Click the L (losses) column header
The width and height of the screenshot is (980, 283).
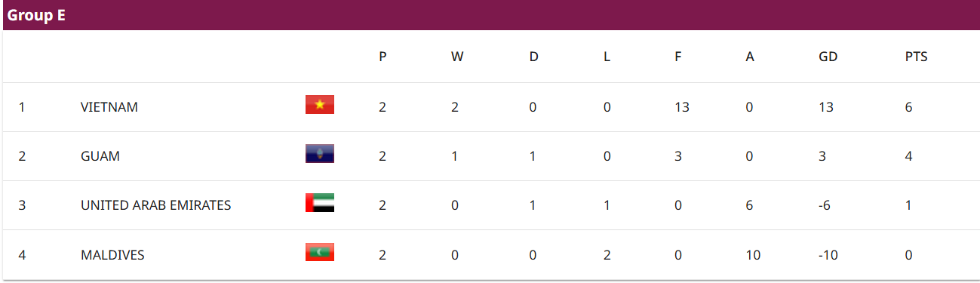(607, 57)
